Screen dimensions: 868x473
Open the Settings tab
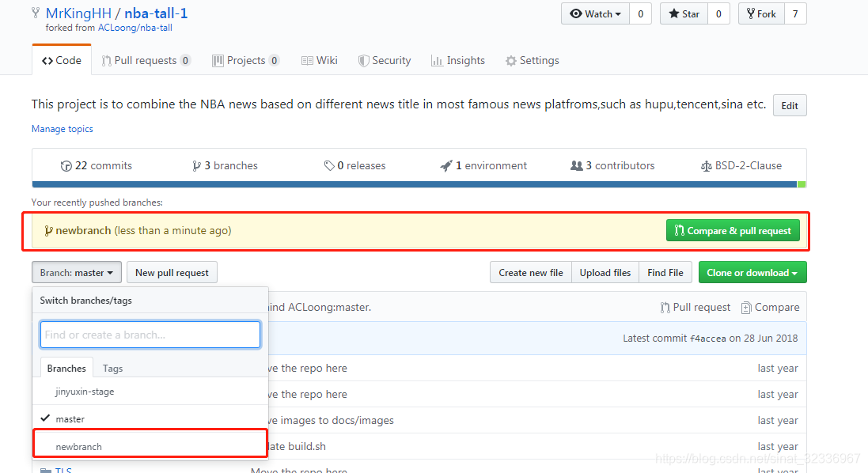pyautogui.click(x=532, y=60)
